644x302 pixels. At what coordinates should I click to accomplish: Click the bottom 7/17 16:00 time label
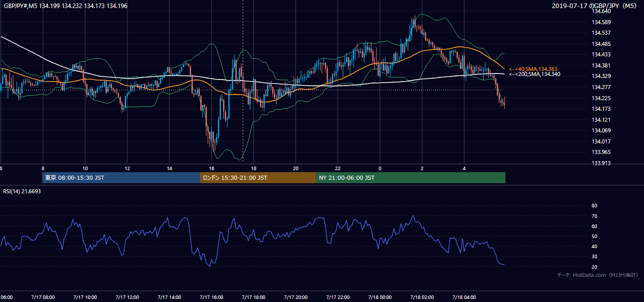pos(212,297)
